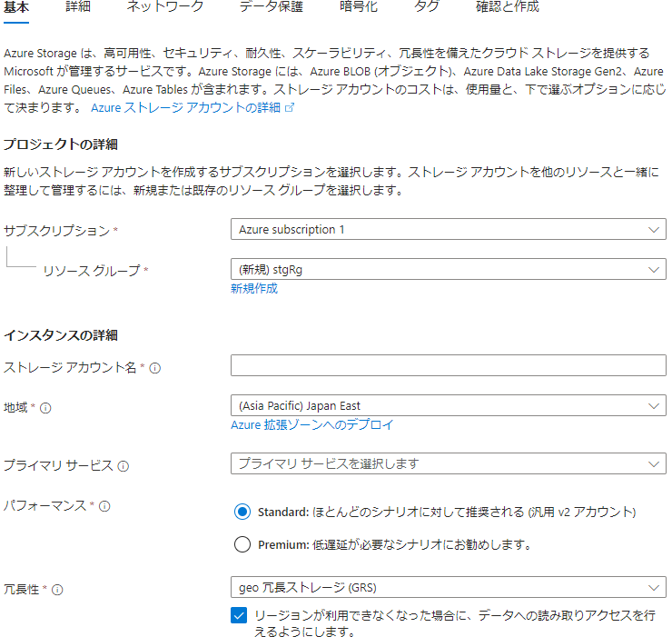Go to the 確認と作成 tab

(508, 7)
